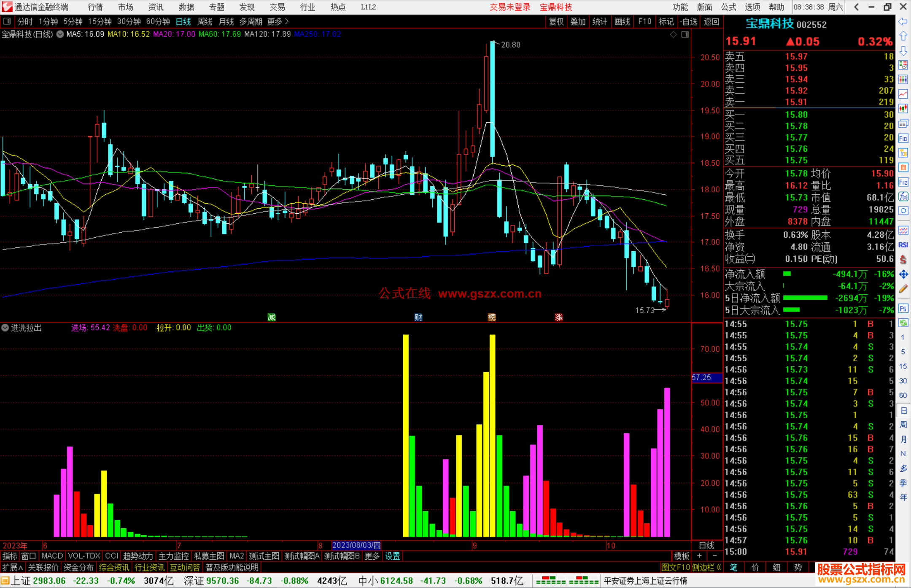Click the four-way move arrows icon
This screenshot has height=588, width=911.
point(903,274)
